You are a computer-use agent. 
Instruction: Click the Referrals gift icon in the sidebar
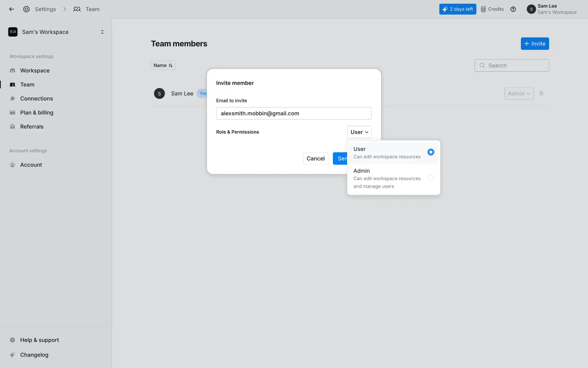[x=13, y=127]
